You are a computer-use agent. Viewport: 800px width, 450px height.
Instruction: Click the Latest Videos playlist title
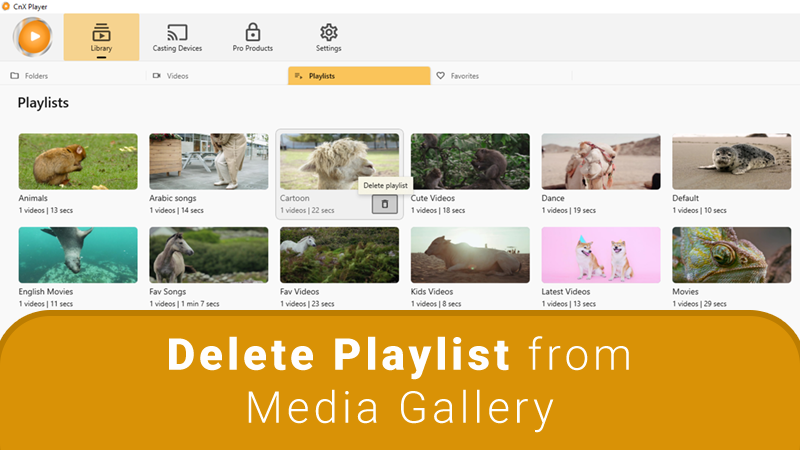tap(566, 291)
